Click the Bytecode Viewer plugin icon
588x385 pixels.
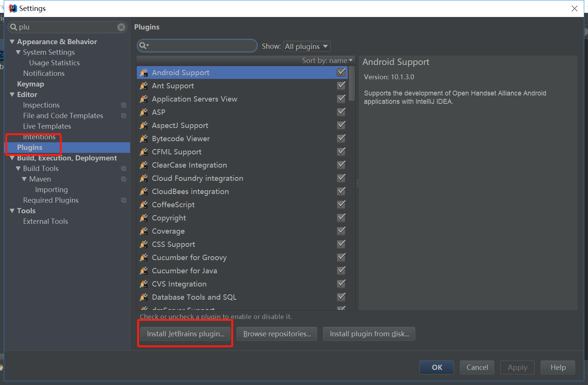pyautogui.click(x=144, y=139)
